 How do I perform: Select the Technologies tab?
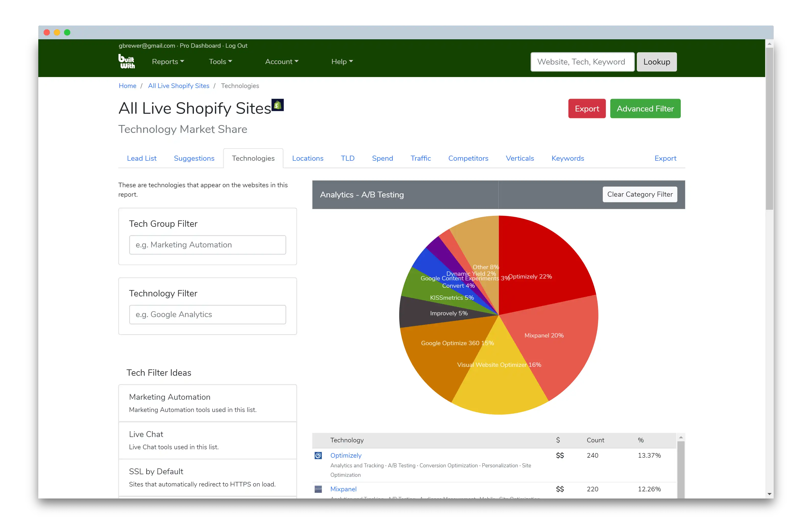click(x=253, y=158)
